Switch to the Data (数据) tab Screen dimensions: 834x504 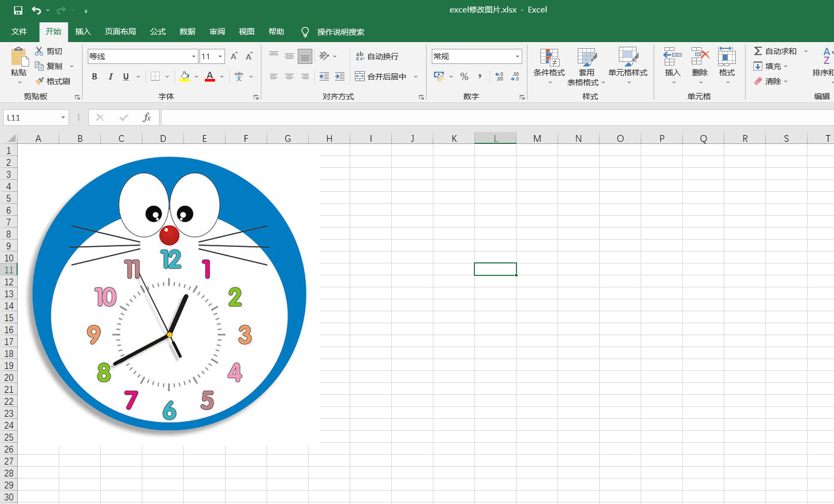(187, 32)
